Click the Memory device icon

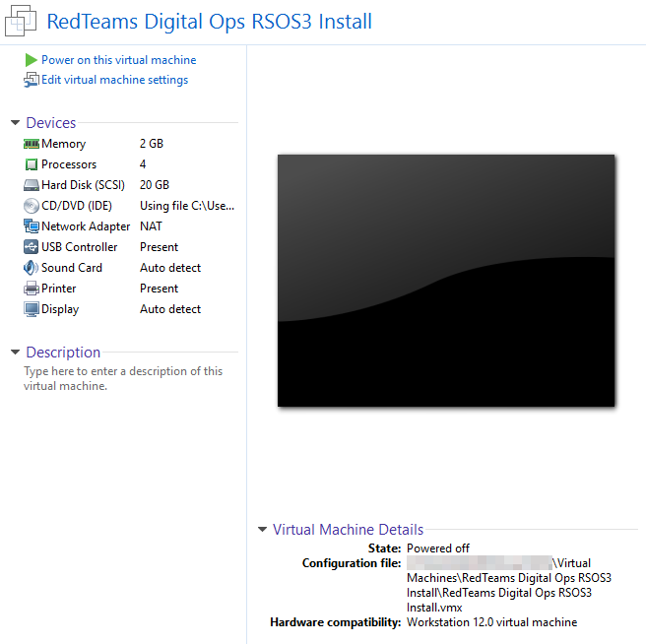click(32, 144)
